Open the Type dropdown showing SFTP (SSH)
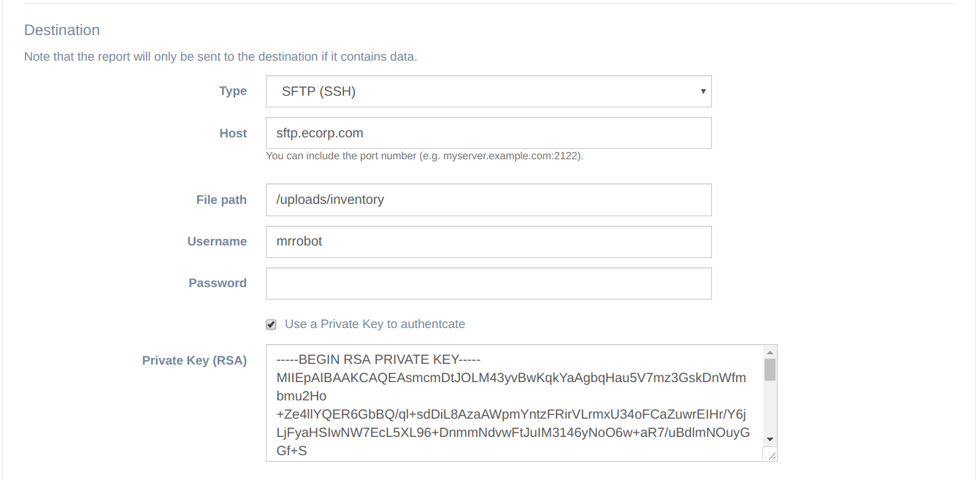Viewport: 980px width, 480px height. 488,91
